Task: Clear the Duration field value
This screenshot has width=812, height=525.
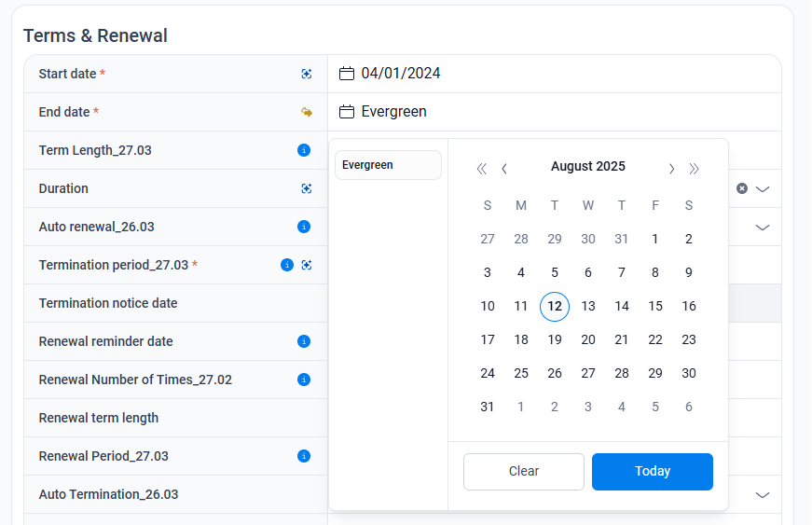Action: 742,188
